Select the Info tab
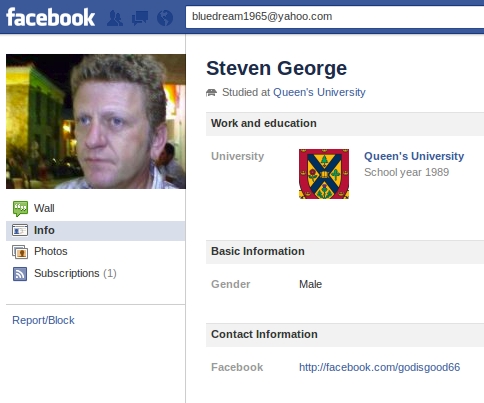The width and height of the screenshot is (484, 403). pyautogui.click(x=96, y=230)
